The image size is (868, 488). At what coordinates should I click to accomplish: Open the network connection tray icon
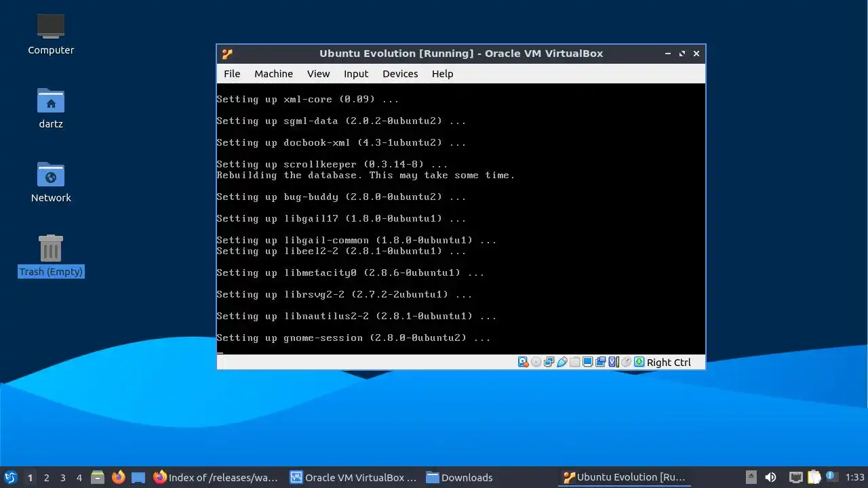pyautogui.click(x=796, y=477)
